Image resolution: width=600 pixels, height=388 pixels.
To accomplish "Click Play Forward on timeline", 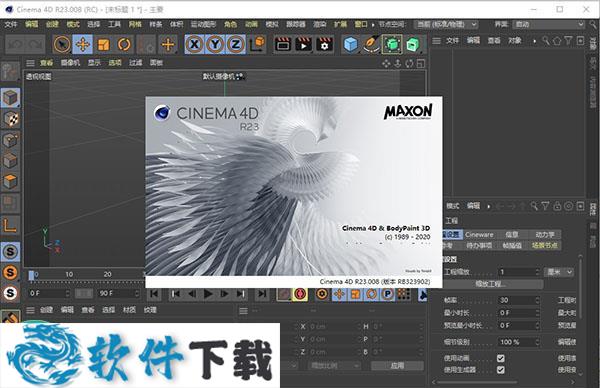I will [x=208, y=294].
